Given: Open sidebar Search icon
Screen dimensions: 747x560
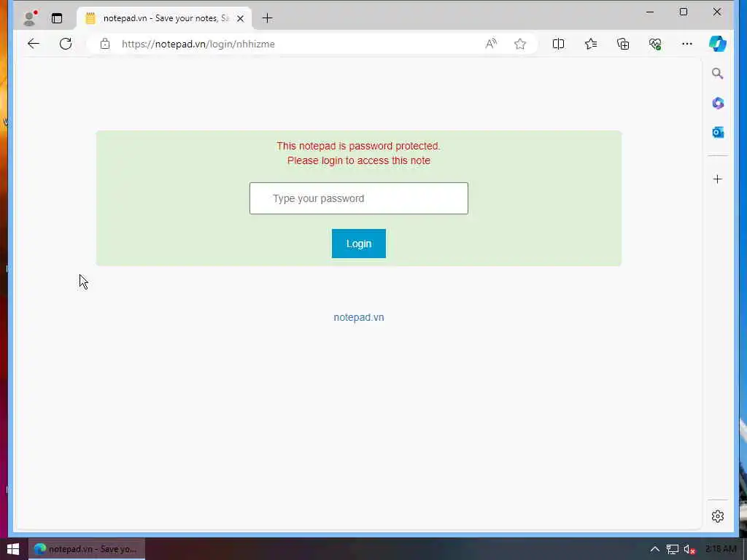Looking at the screenshot, I should [718, 74].
